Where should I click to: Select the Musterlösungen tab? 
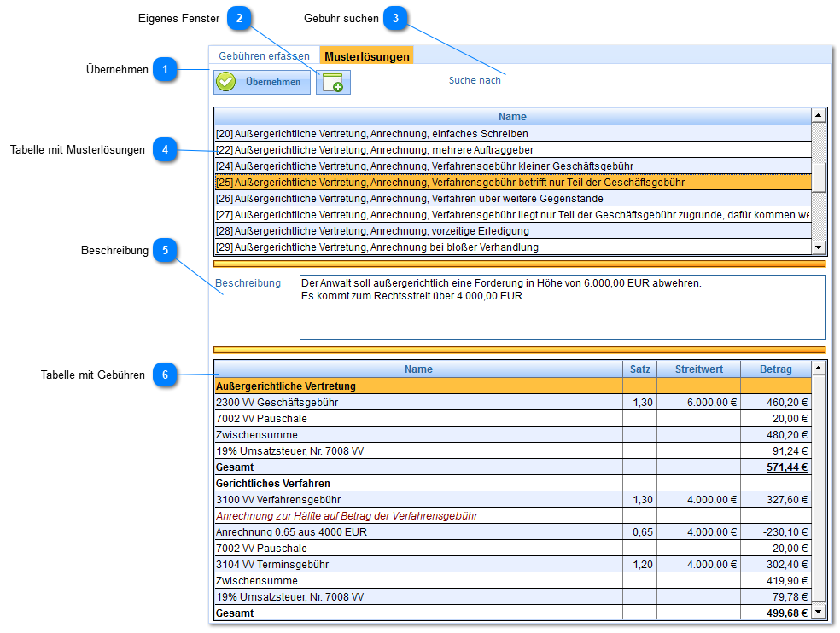[367, 56]
